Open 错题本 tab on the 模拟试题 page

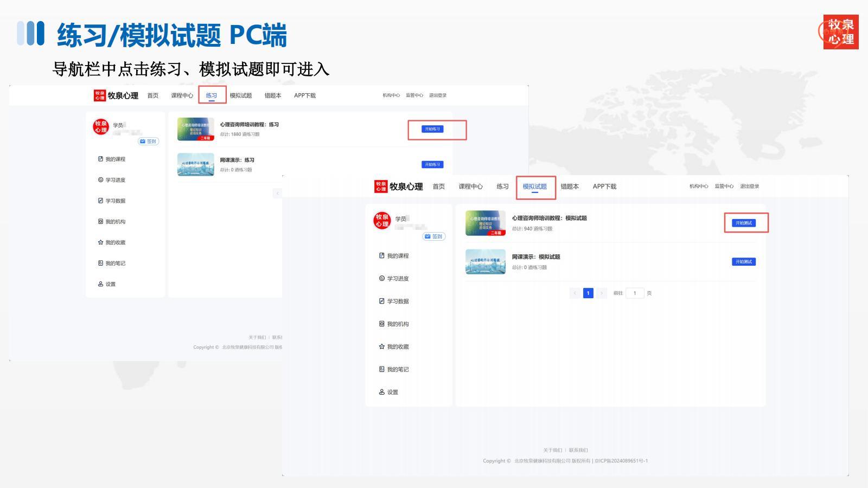click(x=570, y=187)
